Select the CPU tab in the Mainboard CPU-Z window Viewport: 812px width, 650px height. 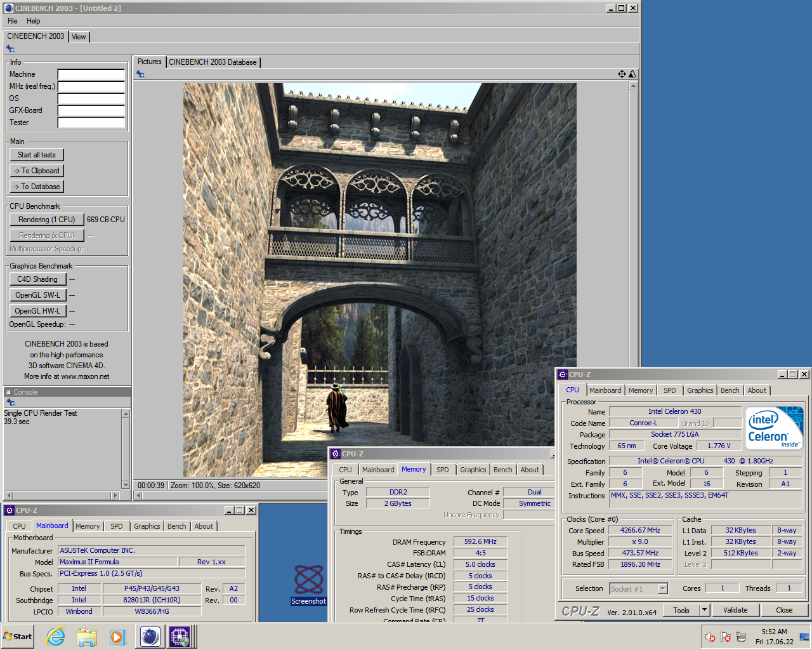pos(19,526)
